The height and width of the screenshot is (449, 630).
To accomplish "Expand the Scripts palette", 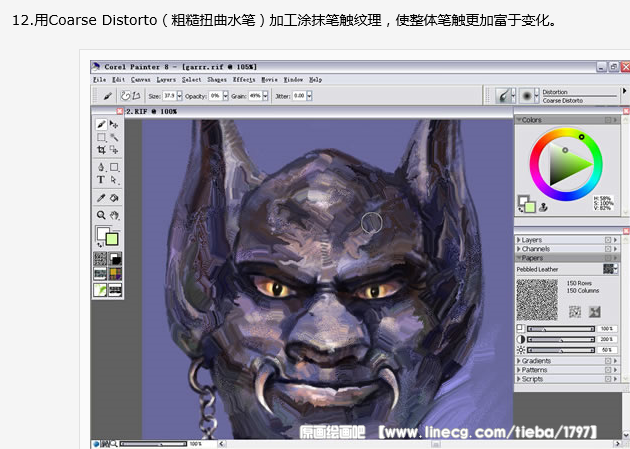I will click(x=519, y=379).
